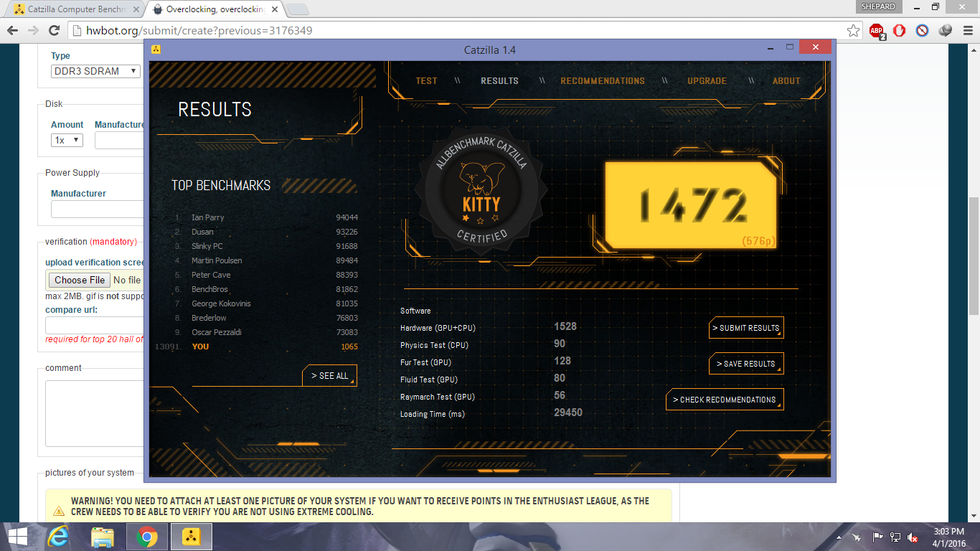980x551 pixels.
Task: Click the airplane mode tray icon
Action: click(x=857, y=537)
